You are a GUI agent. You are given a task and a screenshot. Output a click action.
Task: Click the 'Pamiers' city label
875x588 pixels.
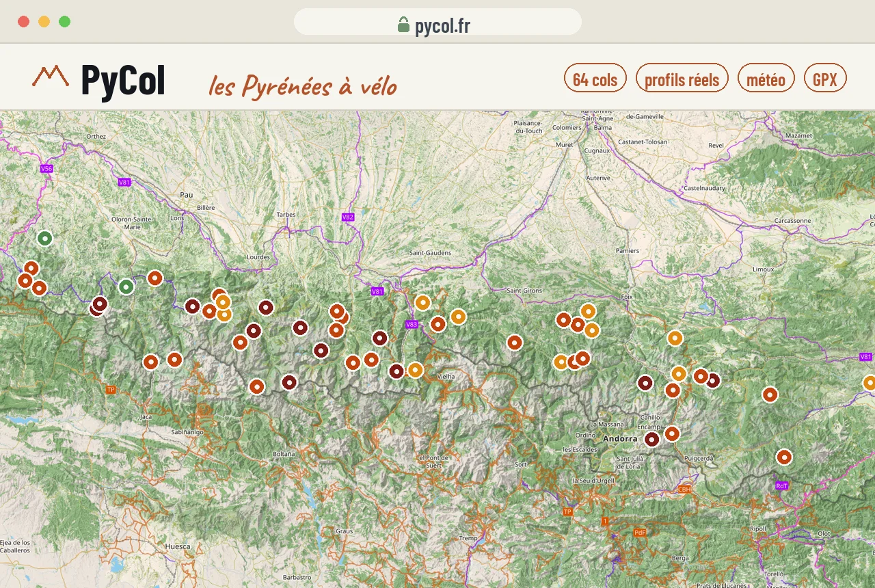[627, 250]
